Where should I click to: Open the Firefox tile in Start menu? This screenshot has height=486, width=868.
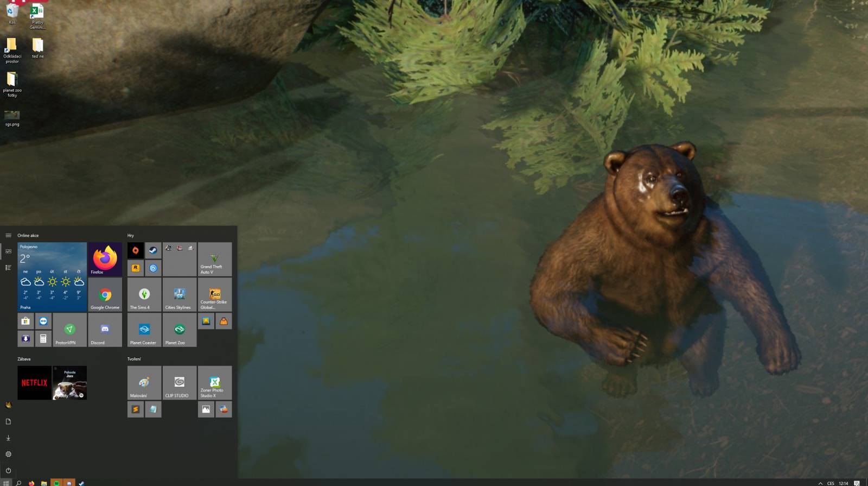coord(105,260)
